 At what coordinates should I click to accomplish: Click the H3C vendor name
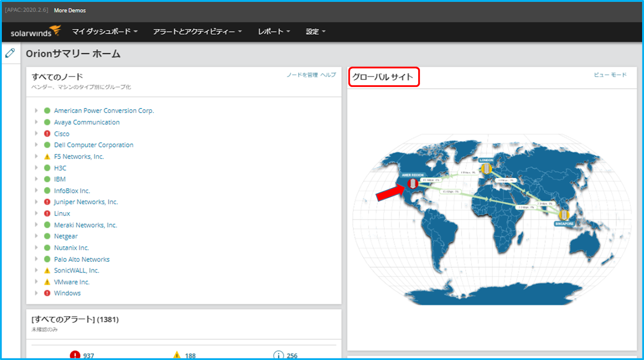pyautogui.click(x=60, y=168)
